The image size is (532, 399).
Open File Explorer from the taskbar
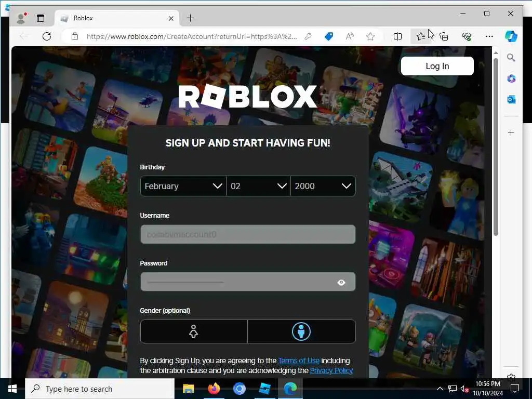(188, 389)
